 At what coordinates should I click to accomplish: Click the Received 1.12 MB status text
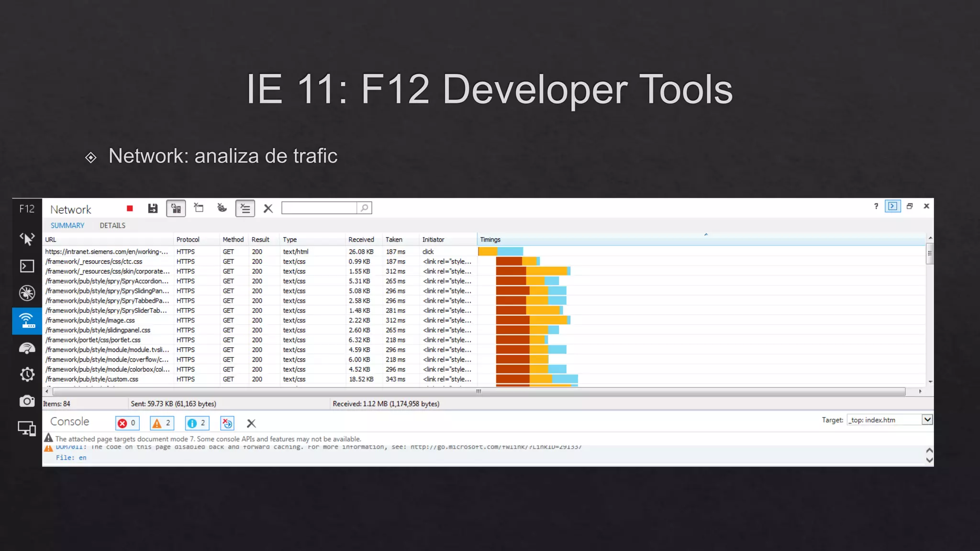point(386,404)
